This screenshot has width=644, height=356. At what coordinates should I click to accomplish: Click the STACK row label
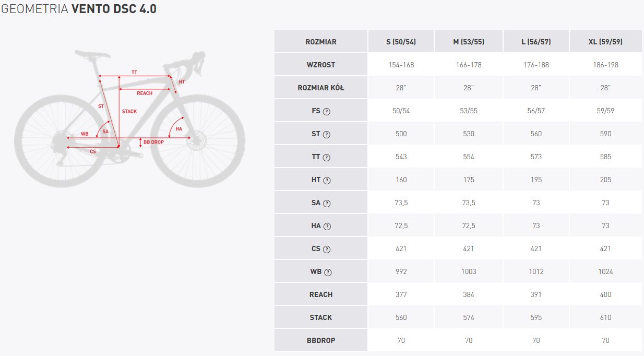(321, 317)
